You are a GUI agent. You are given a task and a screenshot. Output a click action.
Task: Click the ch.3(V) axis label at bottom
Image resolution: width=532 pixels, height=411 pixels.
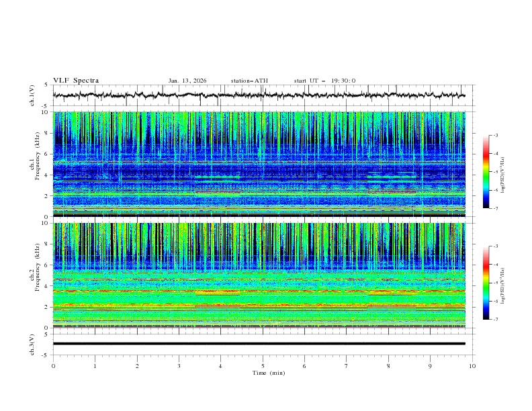coord(33,344)
